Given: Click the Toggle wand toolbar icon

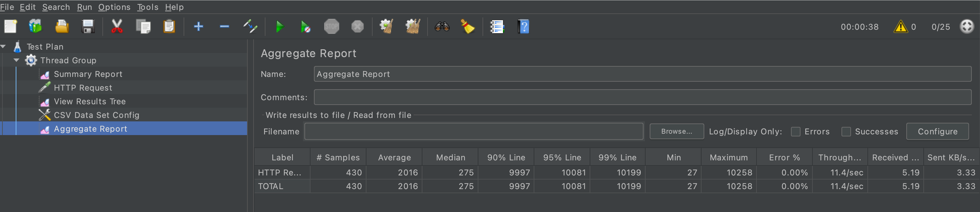Looking at the screenshot, I should (x=250, y=27).
